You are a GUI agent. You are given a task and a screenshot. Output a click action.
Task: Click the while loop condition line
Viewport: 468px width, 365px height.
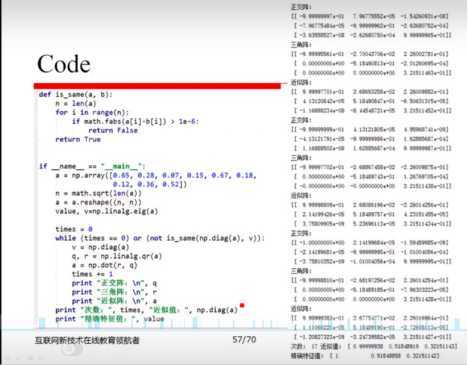click(160, 238)
